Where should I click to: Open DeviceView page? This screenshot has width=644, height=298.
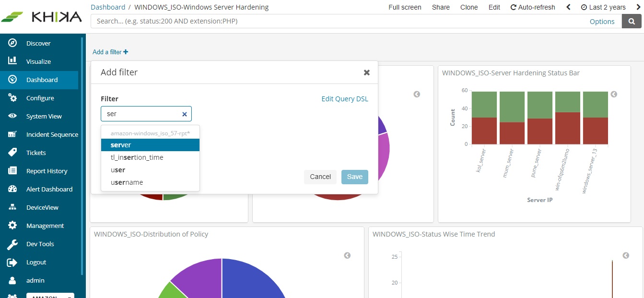coord(42,207)
